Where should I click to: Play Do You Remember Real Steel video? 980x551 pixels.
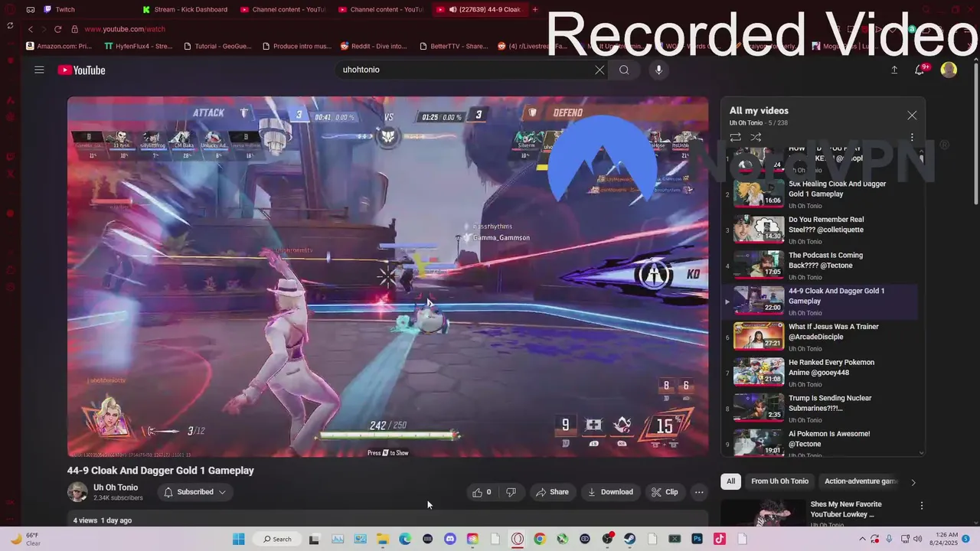click(824, 230)
